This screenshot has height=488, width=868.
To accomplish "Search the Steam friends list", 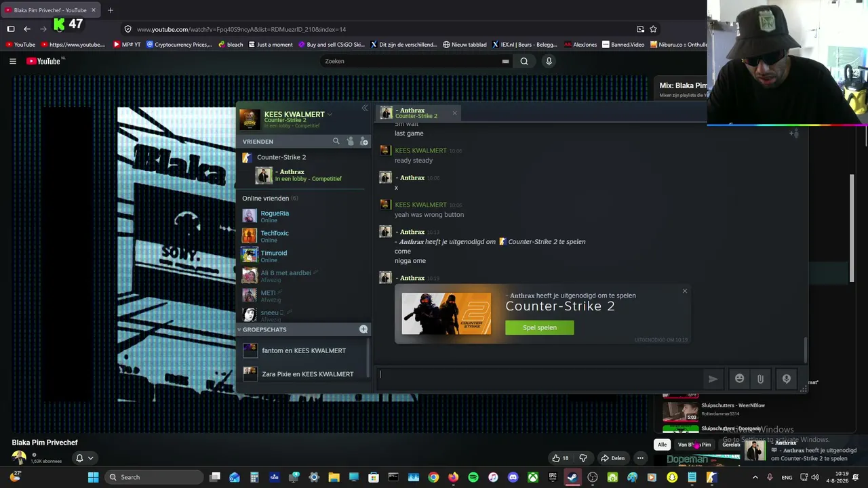I will click(336, 141).
